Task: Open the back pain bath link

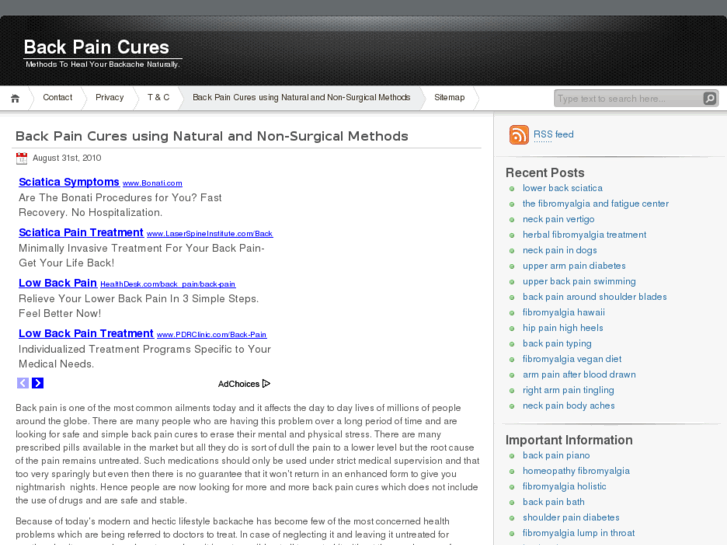Action: click(x=554, y=502)
